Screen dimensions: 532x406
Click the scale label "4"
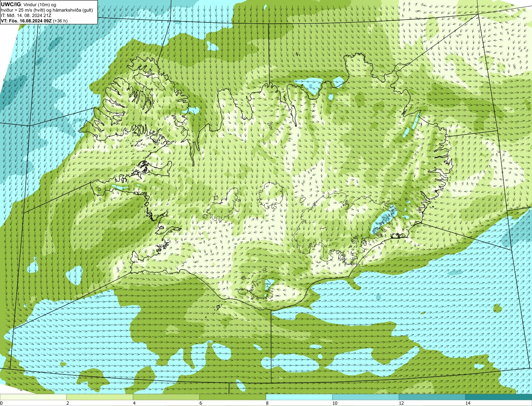134,403
